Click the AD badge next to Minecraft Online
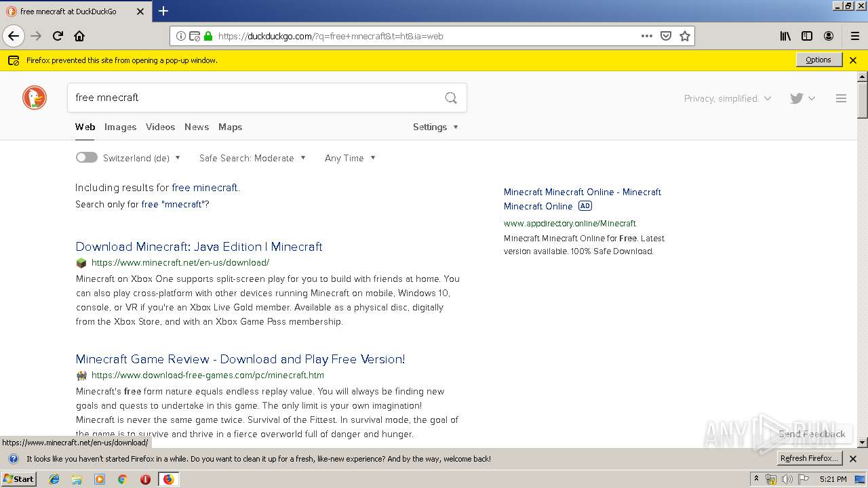Screen dimensions: 868x488 [x=585, y=206]
